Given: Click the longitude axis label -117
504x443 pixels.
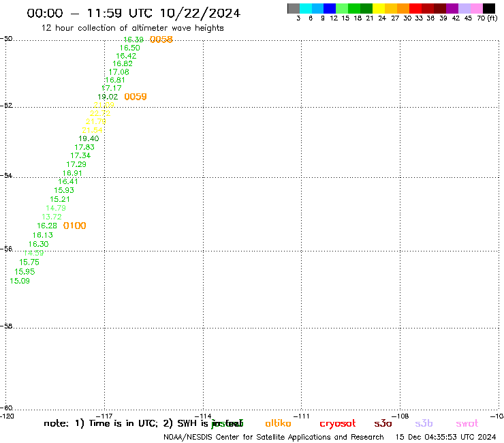Looking at the screenshot, I should (104, 416).
